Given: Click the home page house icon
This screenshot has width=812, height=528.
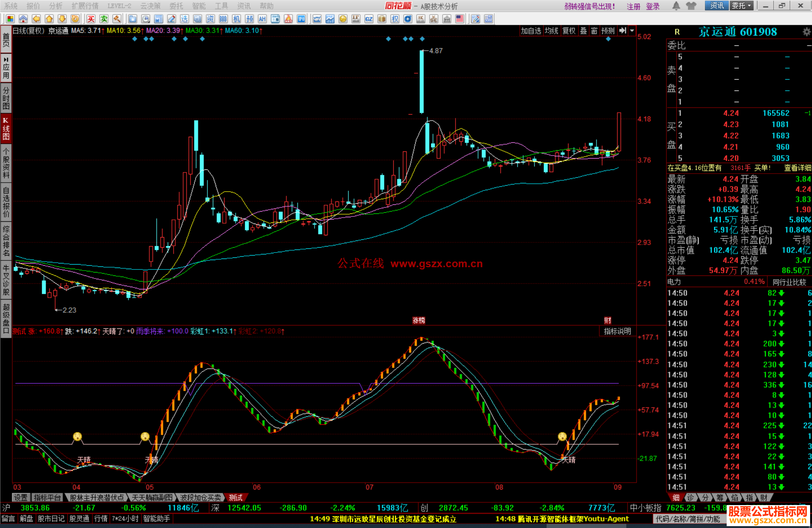Looking at the screenshot, I should pos(23,19).
